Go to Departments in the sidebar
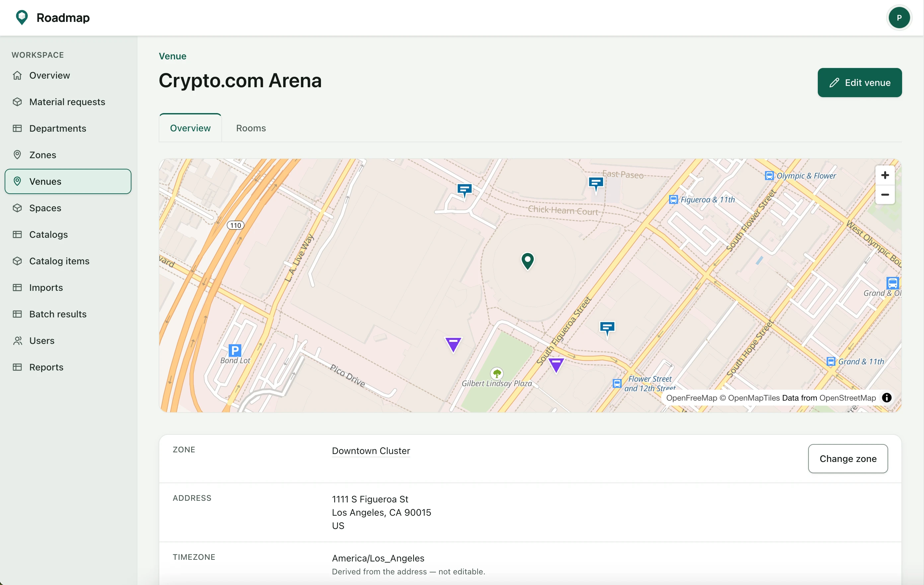 [x=68, y=128]
